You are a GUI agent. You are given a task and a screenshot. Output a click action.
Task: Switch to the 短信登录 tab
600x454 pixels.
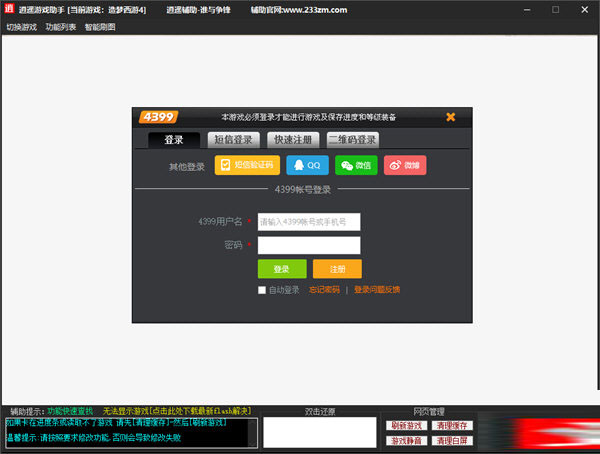coord(235,140)
